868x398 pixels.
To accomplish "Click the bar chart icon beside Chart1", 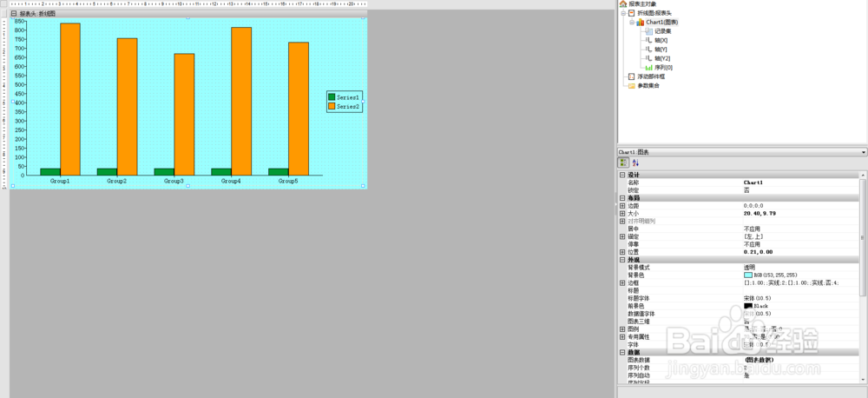I will [x=640, y=23].
